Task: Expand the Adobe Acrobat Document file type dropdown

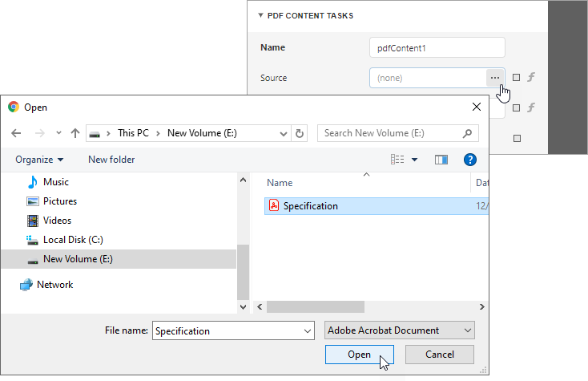Action: pos(400,330)
